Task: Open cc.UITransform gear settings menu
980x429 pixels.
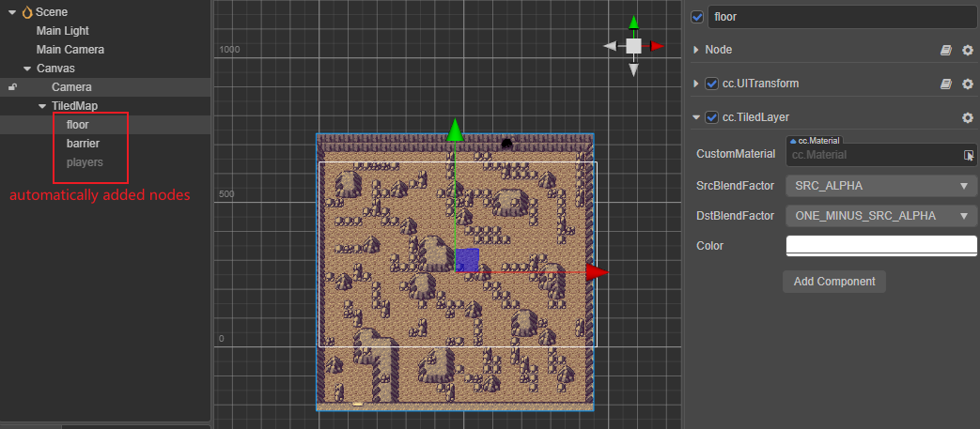Action: point(967,84)
